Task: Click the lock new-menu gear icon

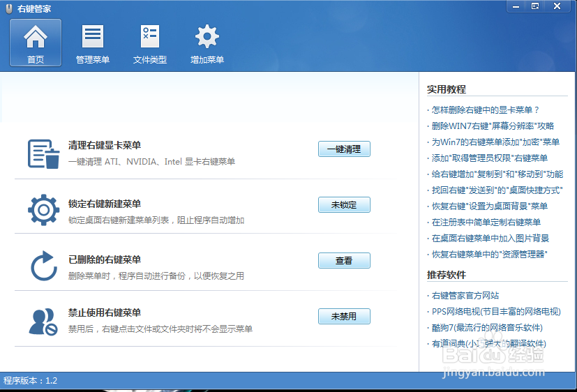Action: [x=43, y=210]
